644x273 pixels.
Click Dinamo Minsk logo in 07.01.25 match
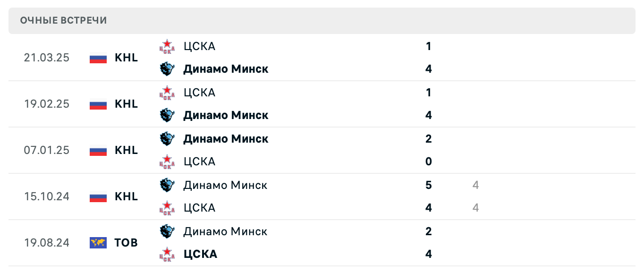[167, 139]
